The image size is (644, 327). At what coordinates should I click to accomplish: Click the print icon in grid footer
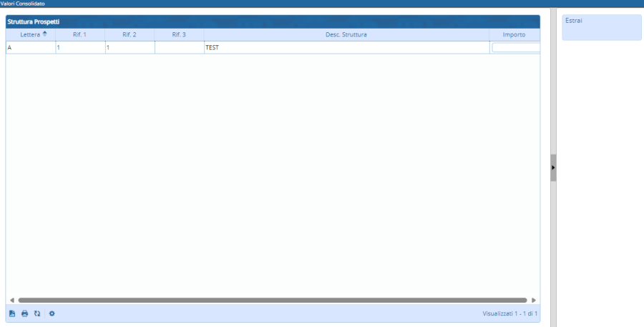[x=24, y=313]
